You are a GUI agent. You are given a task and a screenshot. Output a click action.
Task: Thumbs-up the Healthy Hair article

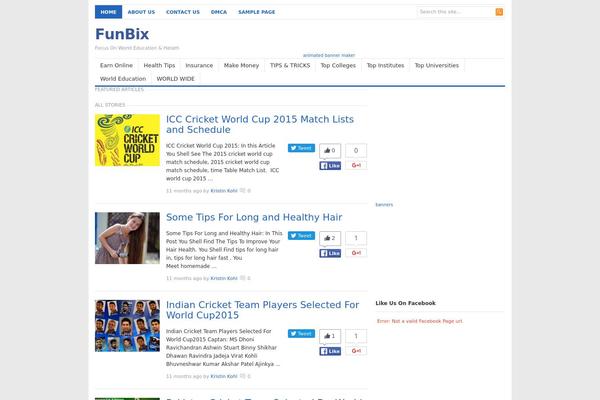(330, 238)
